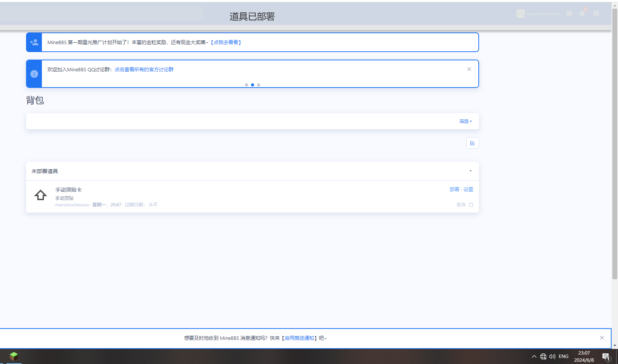The width and height of the screenshot is (618, 364).
Task: Click the add-user icon on the promotion notice
Action: [34, 42]
